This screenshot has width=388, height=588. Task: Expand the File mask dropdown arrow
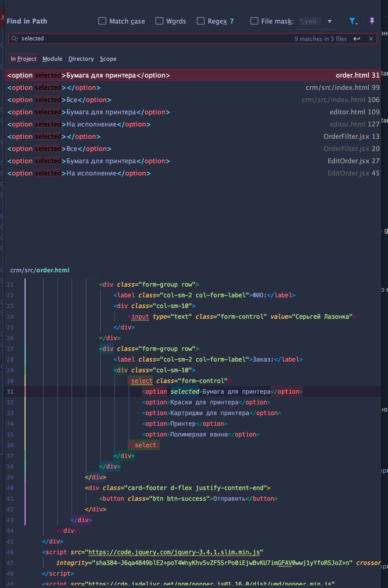(x=329, y=21)
